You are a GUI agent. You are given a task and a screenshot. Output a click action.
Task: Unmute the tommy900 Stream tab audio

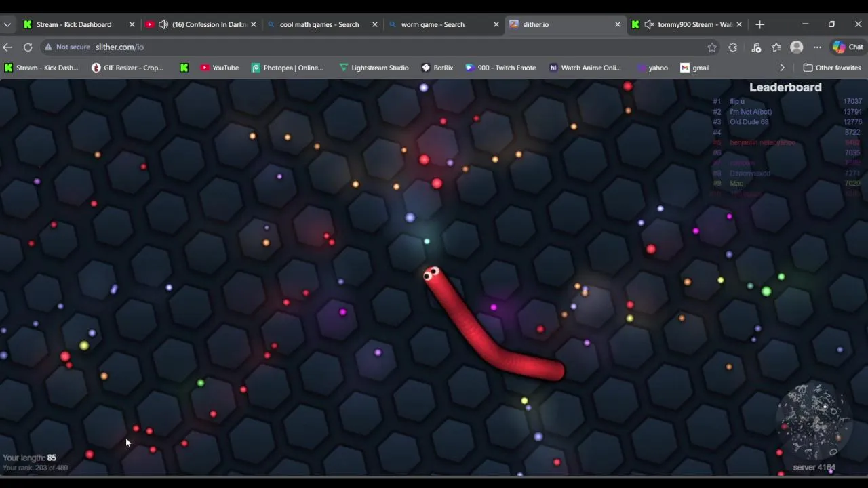[x=649, y=24]
